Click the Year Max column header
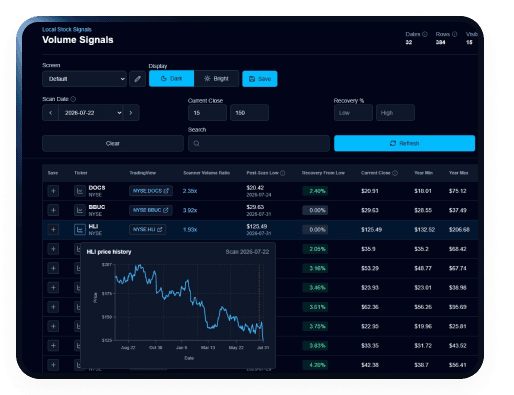This screenshot has height=395, width=514. point(458,173)
